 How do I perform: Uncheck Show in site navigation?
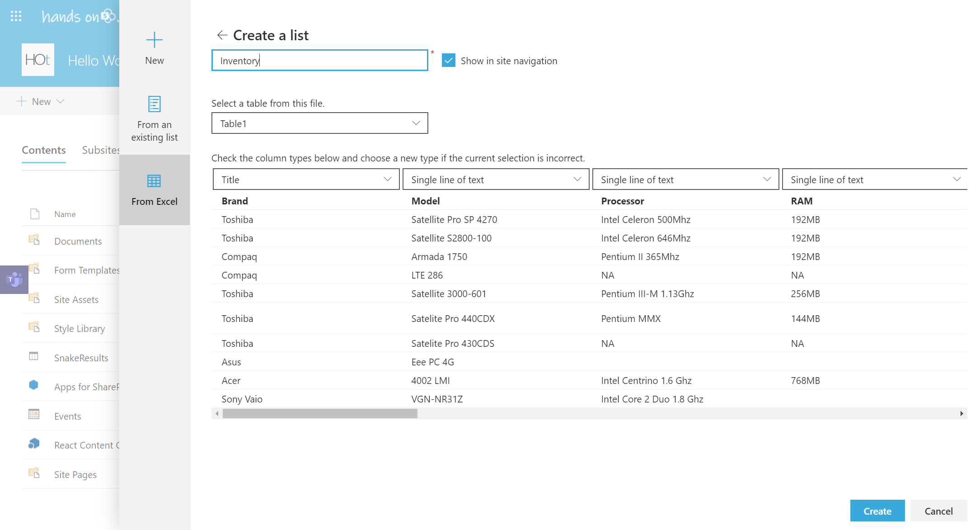click(x=448, y=60)
